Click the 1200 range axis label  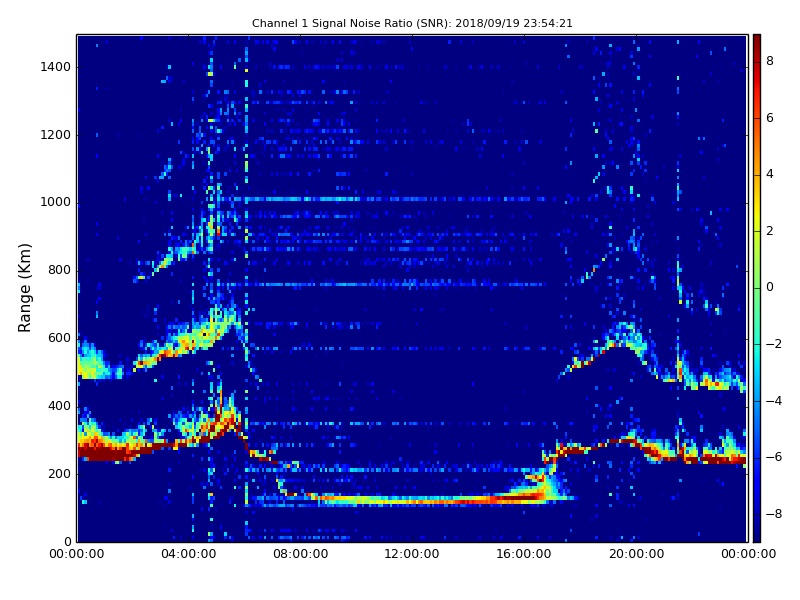[x=56, y=135]
